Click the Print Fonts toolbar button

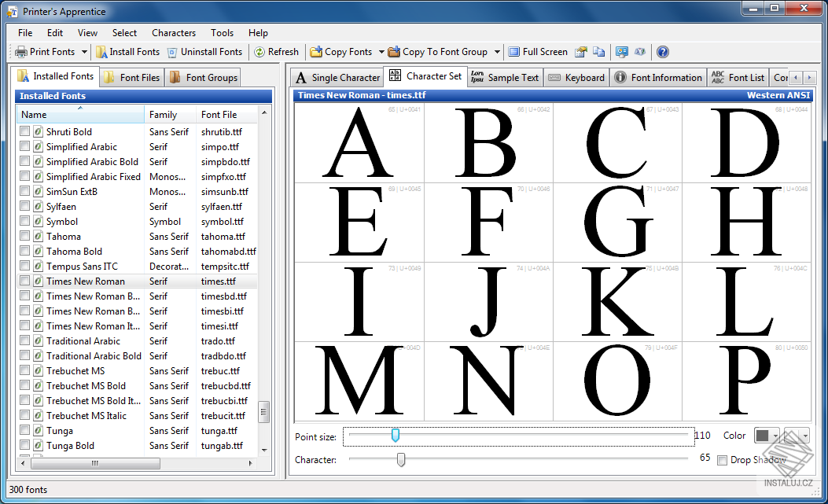point(45,52)
